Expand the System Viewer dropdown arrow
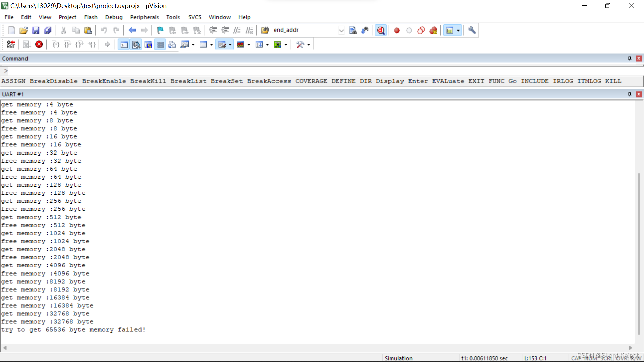Viewport: 644px width, 362px height. click(x=286, y=45)
